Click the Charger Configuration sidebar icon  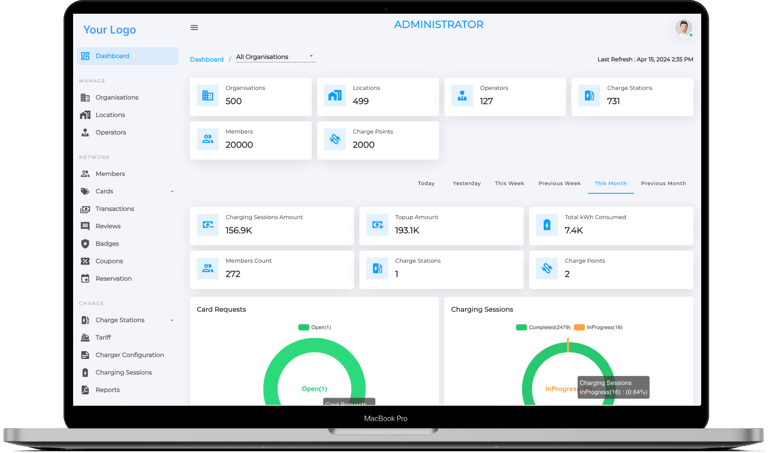[85, 355]
